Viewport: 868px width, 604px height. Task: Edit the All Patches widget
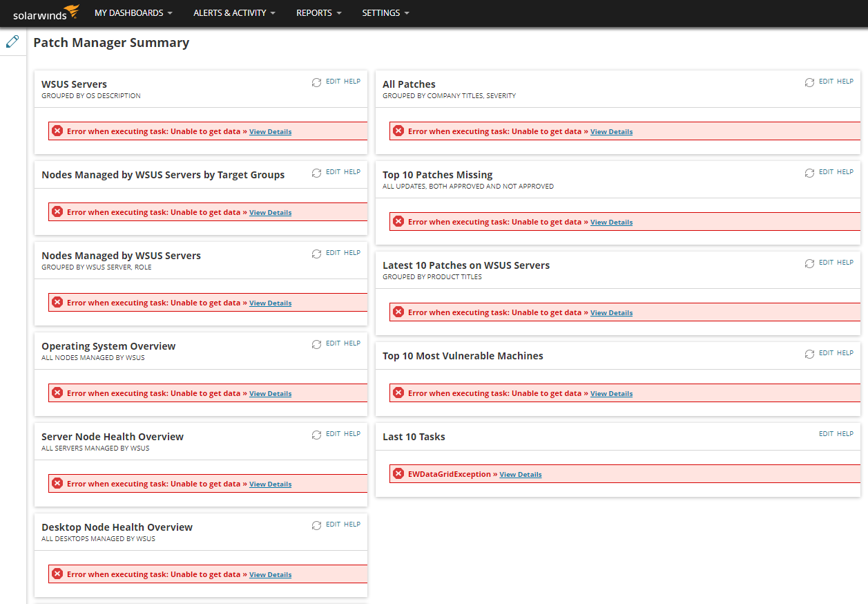[x=826, y=82]
